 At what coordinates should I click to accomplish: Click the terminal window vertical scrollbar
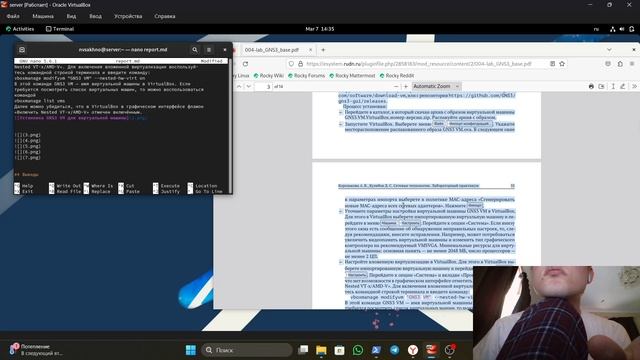[x=230, y=122]
